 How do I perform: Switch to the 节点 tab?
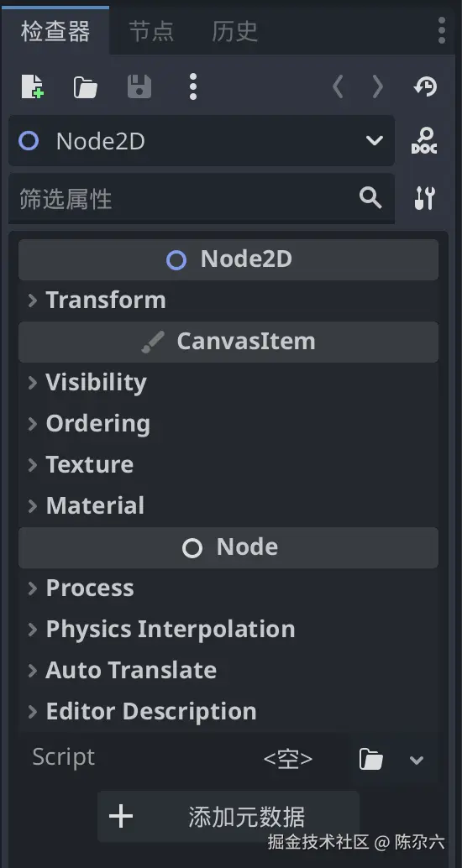[151, 31]
